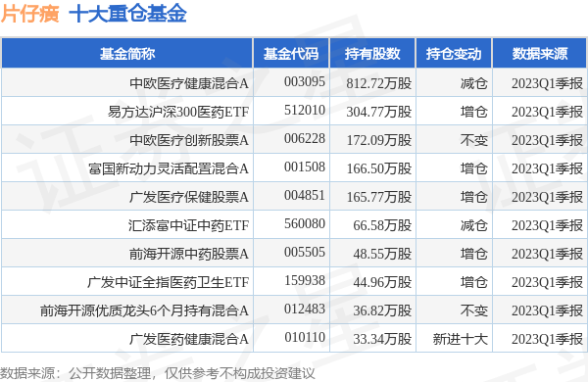Click 减仓 in the 汇添富中证中药ETF row
588x382 pixels.
click(x=474, y=225)
